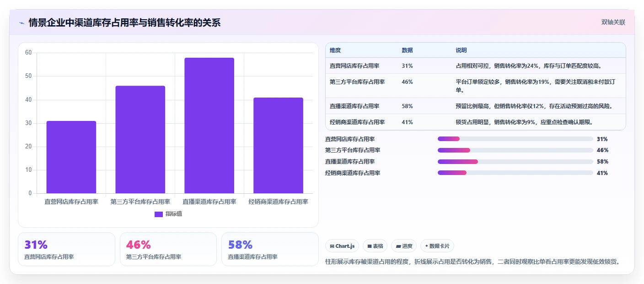Screen dimensions: 644x284
Task: Open the 31% 直营网店库存占用率 data card
Action: (66, 249)
